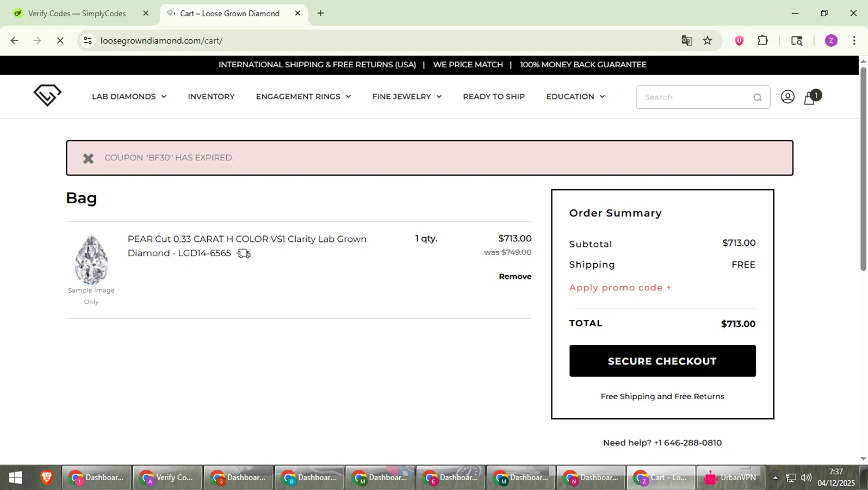The image size is (868, 490).
Task: Click the diamond sample image thumbnail
Action: tap(91, 259)
